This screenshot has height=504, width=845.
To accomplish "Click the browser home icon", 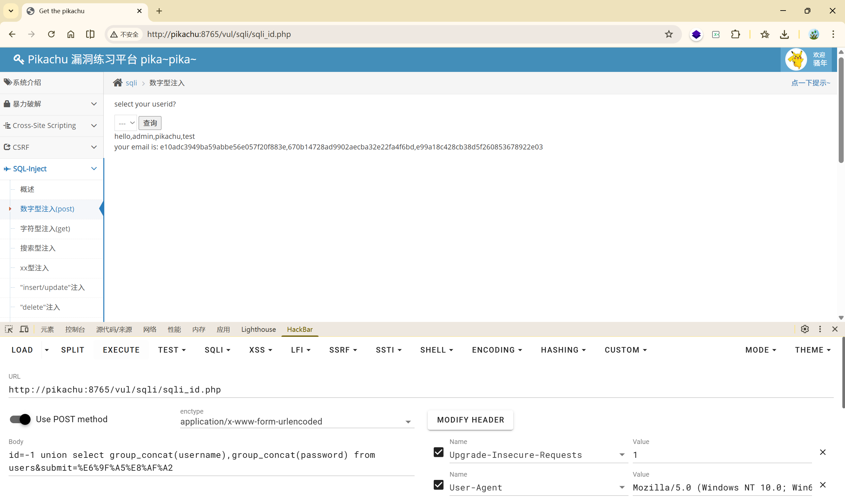I will point(71,34).
